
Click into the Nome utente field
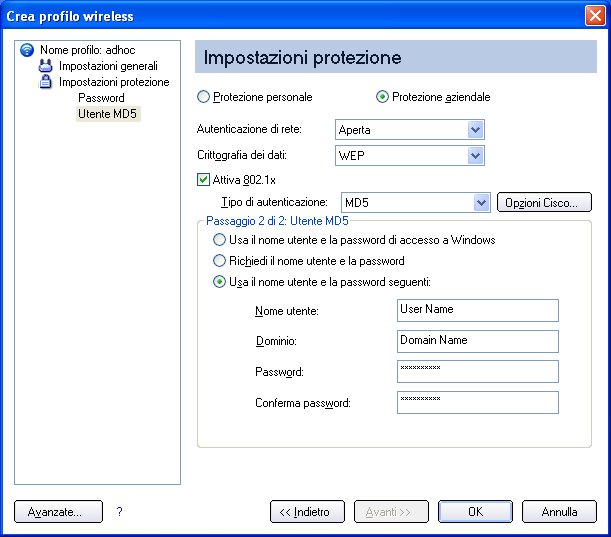pos(478,310)
